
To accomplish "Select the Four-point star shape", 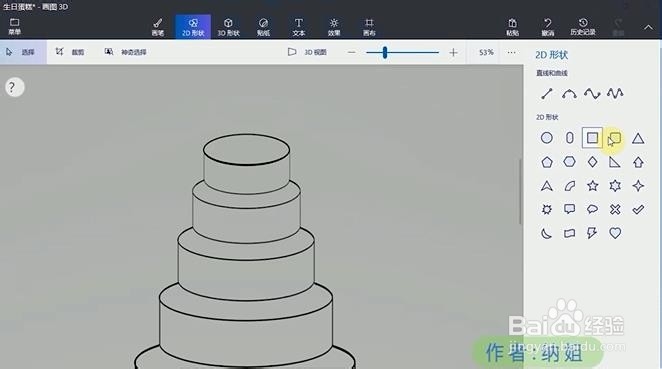I will coord(638,186).
